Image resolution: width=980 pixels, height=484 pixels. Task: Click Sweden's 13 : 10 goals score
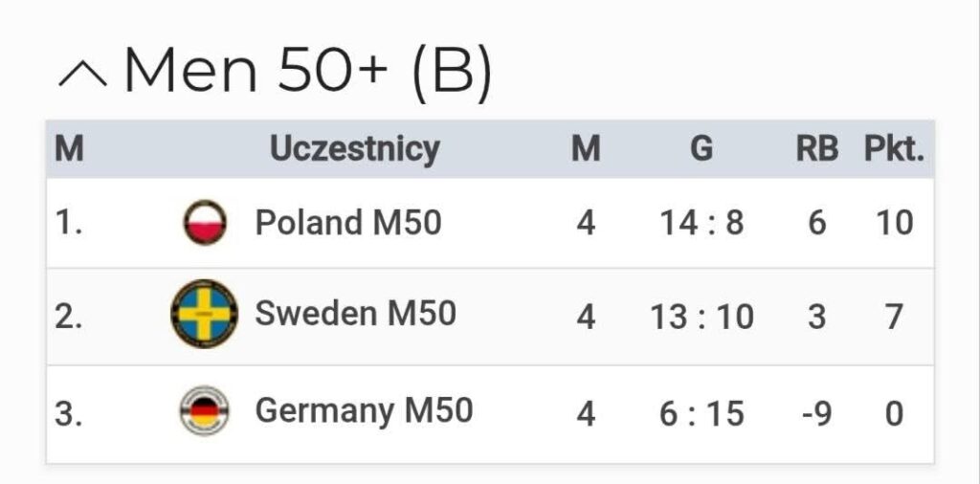pos(702,316)
